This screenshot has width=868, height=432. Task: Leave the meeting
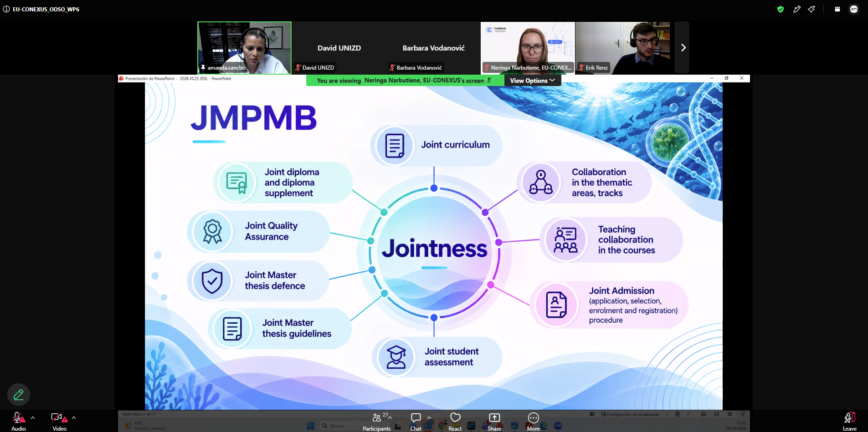click(x=849, y=422)
